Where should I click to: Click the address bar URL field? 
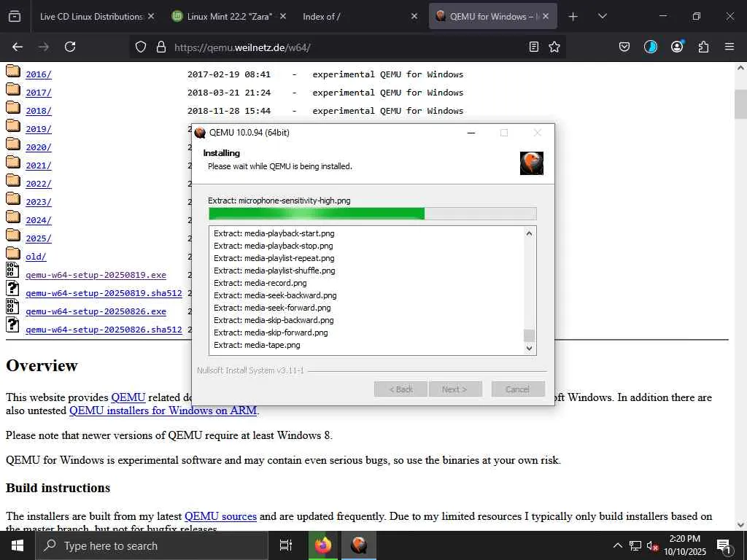point(348,47)
